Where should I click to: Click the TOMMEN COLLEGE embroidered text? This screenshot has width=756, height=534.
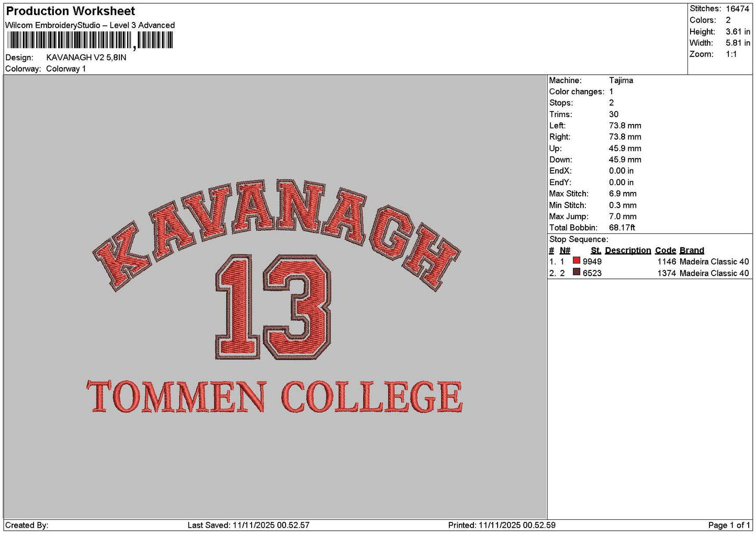(x=274, y=396)
